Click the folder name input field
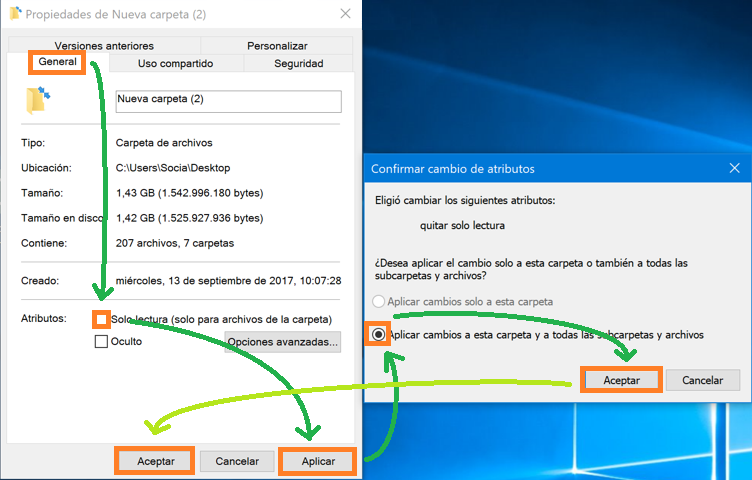 (229, 102)
